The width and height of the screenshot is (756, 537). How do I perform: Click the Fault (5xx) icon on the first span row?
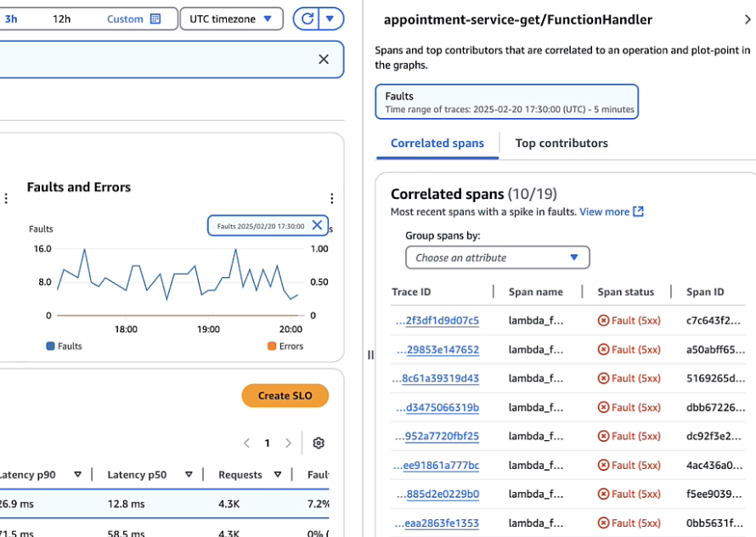(601, 320)
